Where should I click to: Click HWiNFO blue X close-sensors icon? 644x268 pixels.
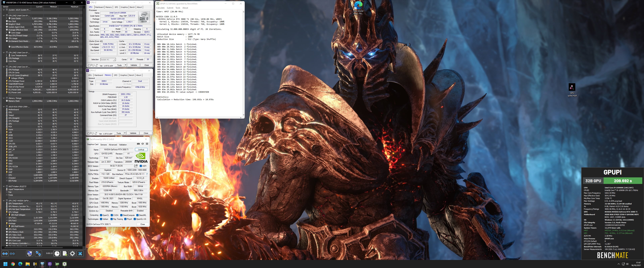click(x=80, y=254)
